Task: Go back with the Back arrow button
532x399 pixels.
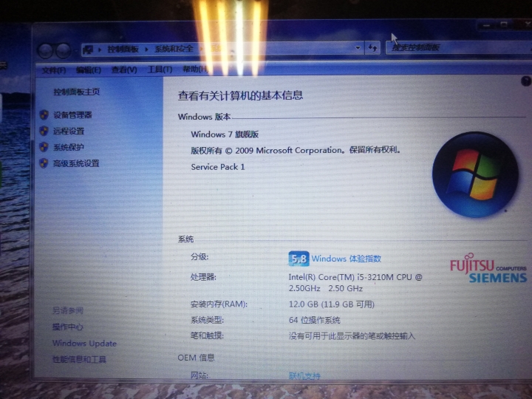Action: pos(45,51)
